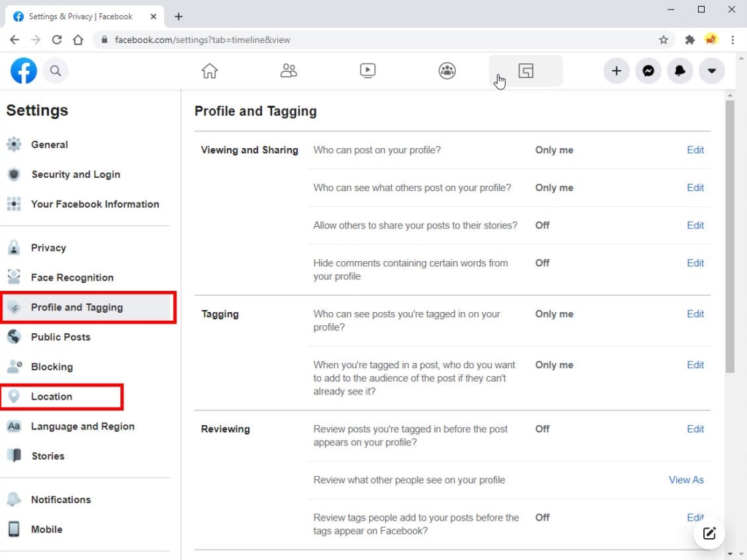Open the Chrome three-dot menu
747x560 pixels.
732,39
